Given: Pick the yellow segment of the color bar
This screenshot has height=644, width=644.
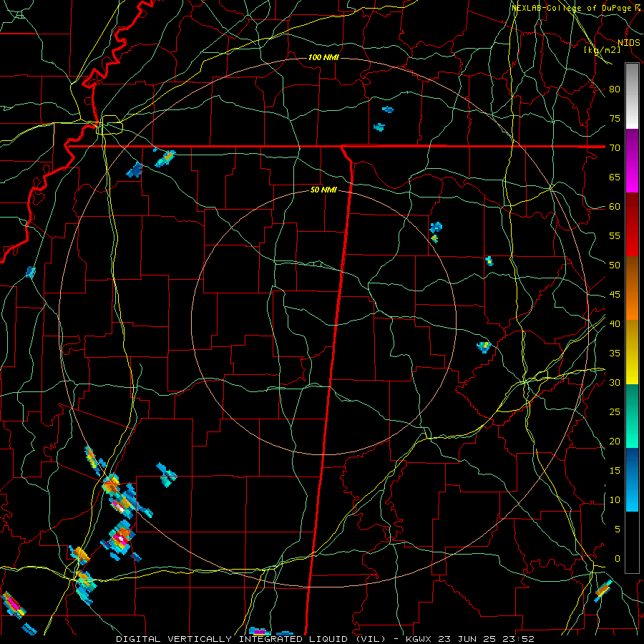Looking at the screenshot, I should (632, 352).
